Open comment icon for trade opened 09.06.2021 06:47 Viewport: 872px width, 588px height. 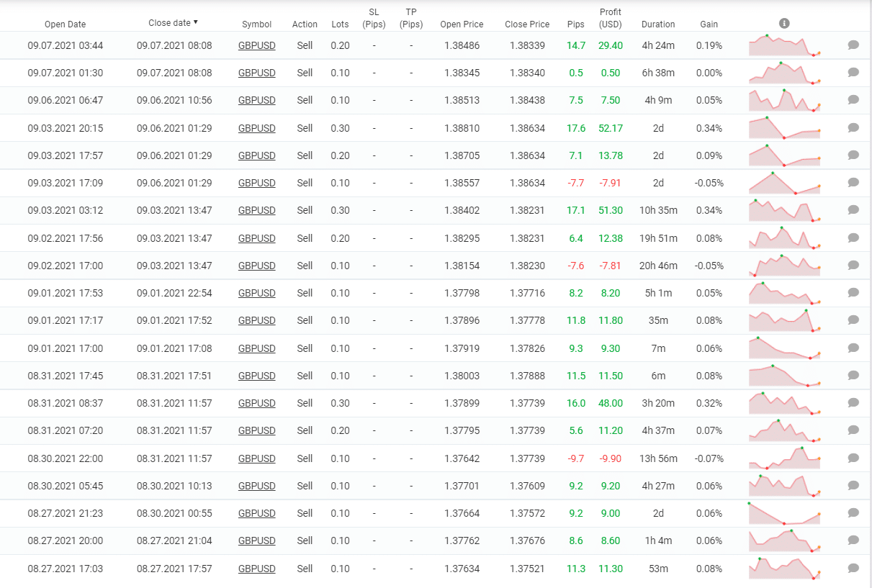853,100
